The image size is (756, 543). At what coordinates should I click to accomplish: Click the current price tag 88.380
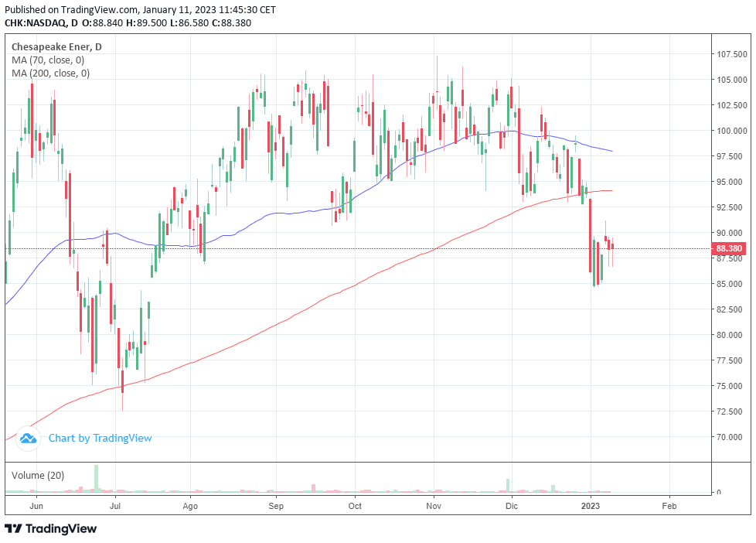[x=728, y=248]
